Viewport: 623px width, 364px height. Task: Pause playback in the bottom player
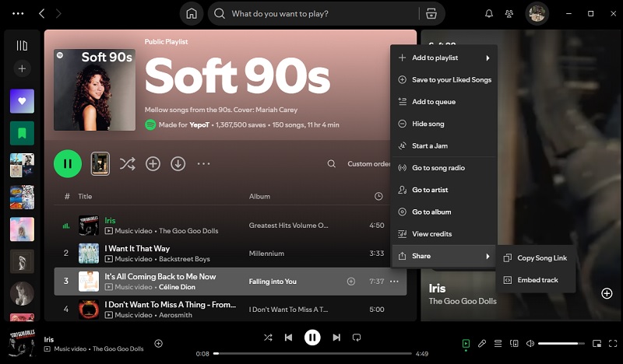point(312,338)
